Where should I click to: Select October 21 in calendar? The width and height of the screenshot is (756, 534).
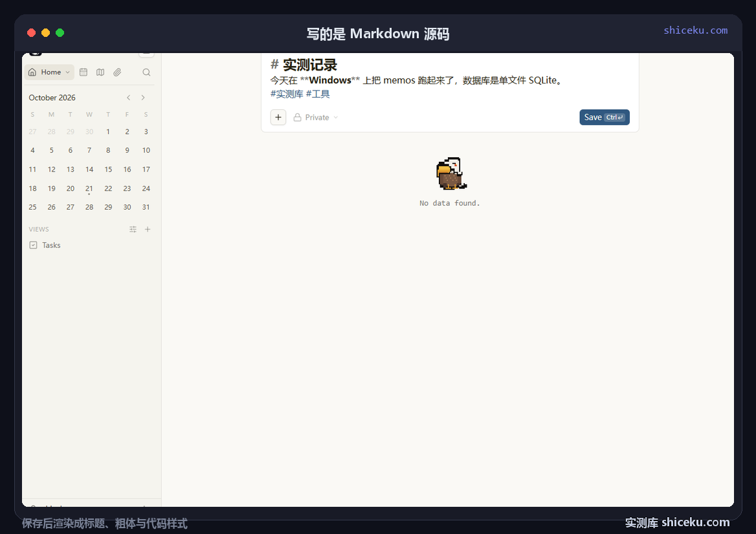point(89,188)
